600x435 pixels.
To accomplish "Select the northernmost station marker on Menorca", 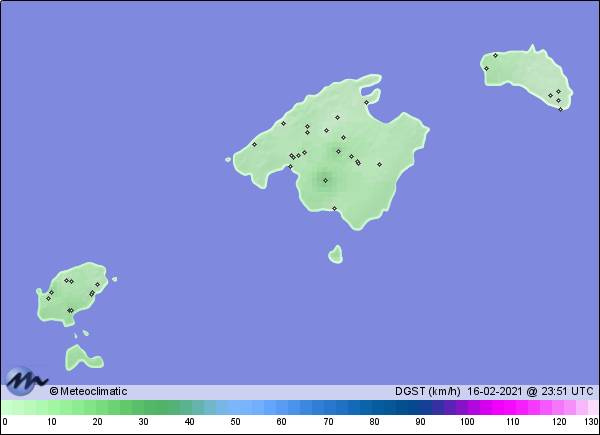I will tap(495, 55).
